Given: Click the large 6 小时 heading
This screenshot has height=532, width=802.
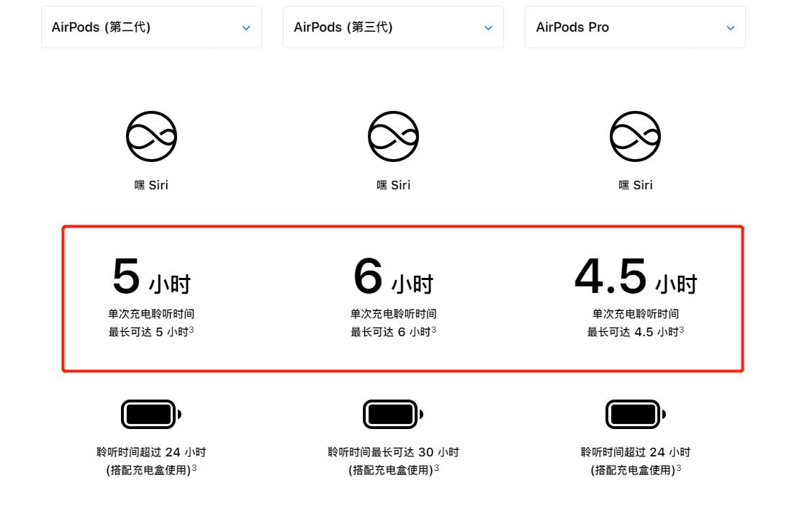Looking at the screenshot, I should point(393,276).
